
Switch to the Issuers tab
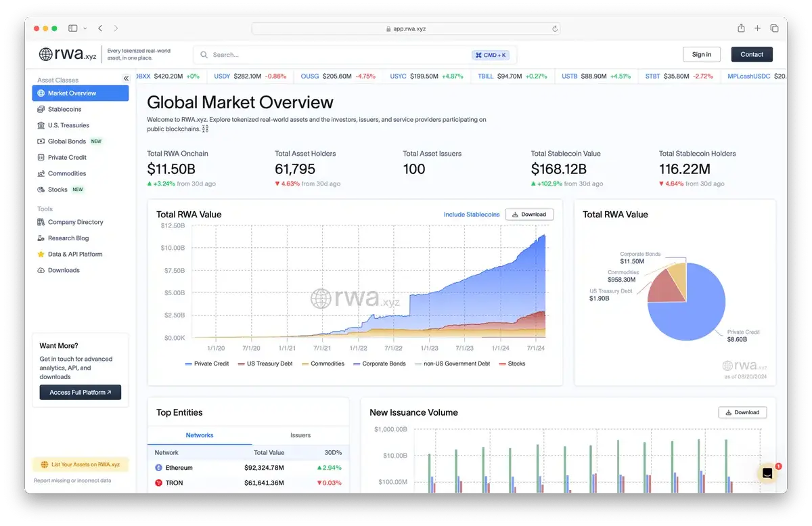click(x=300, y=435)
